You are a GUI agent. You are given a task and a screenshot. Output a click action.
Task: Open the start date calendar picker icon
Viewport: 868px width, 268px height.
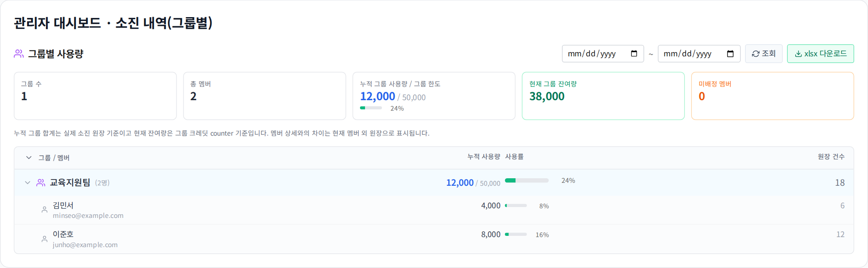(634, 53)
